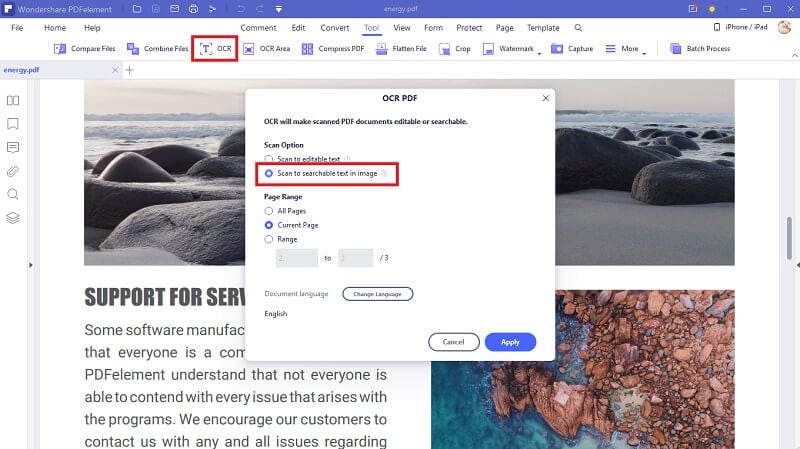The image size is (800, 449).
Task: Open the quick access toolbar dropdown
Action: [279, 9]
